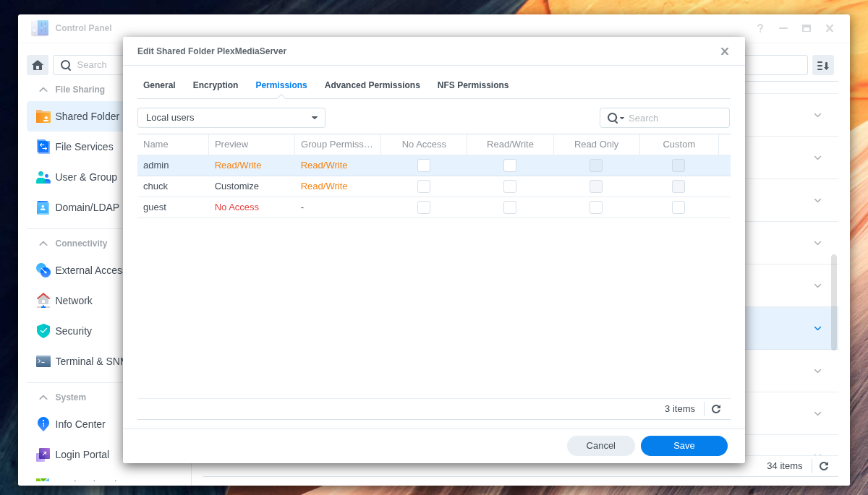Close the Edit Shared Folder dialog
Image resolution: width=868 pixels, height=495 pixels.
tap(724, 51)
